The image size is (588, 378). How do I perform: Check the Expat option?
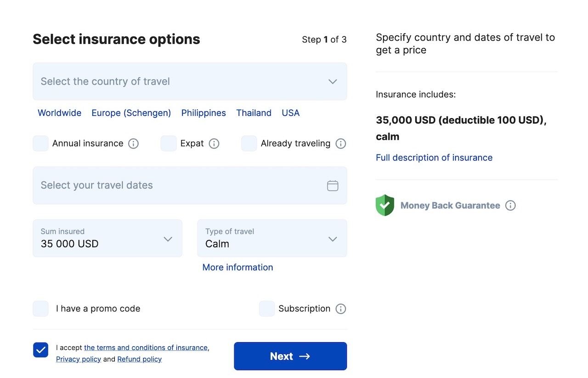tap(168, 143)
